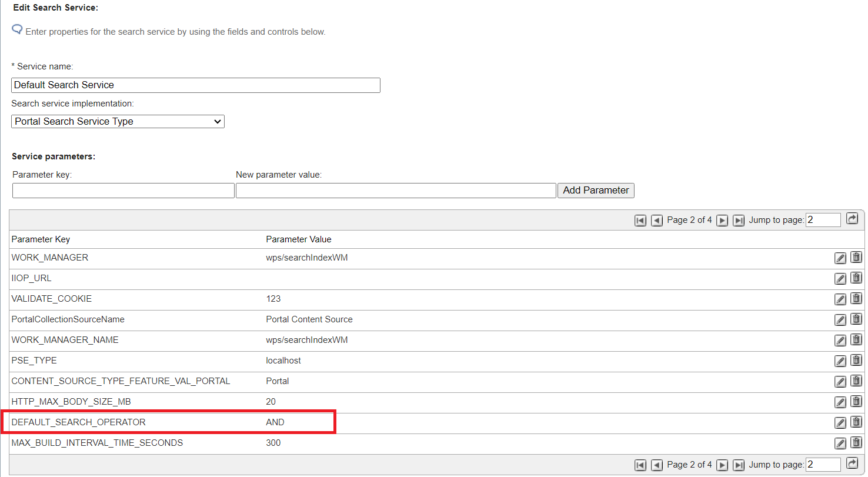
Task: Click the Add Parameter button
Action: (596, 191)
